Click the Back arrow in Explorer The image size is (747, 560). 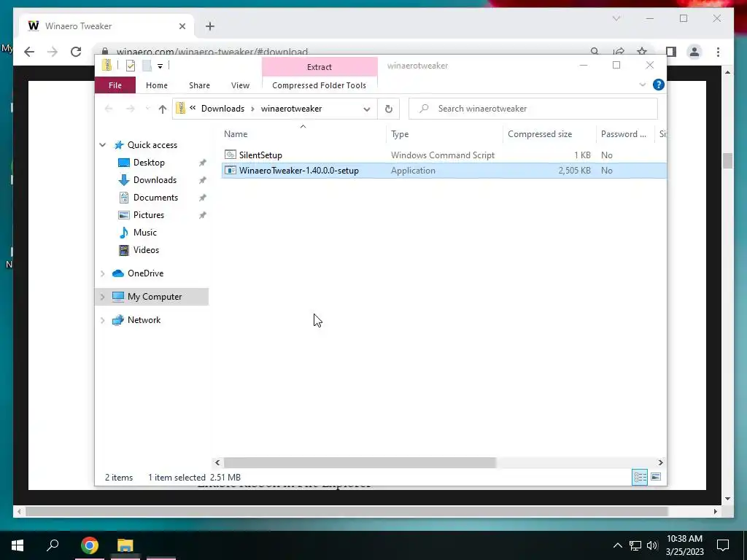(x=109, y=109)
